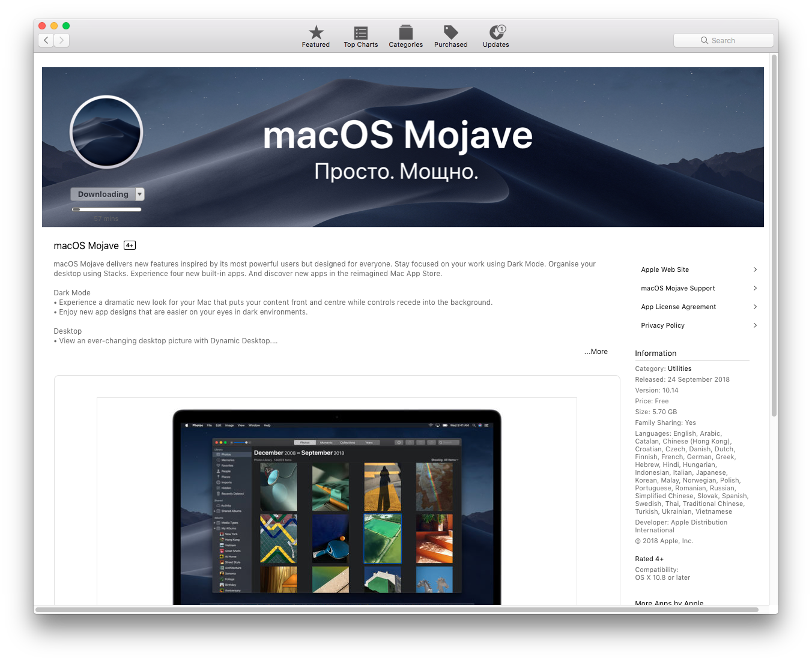The height and width of the screenshot is (662, 812).
Task: Switch to the Top Charts tab
Action: click(x=361, y=37)
